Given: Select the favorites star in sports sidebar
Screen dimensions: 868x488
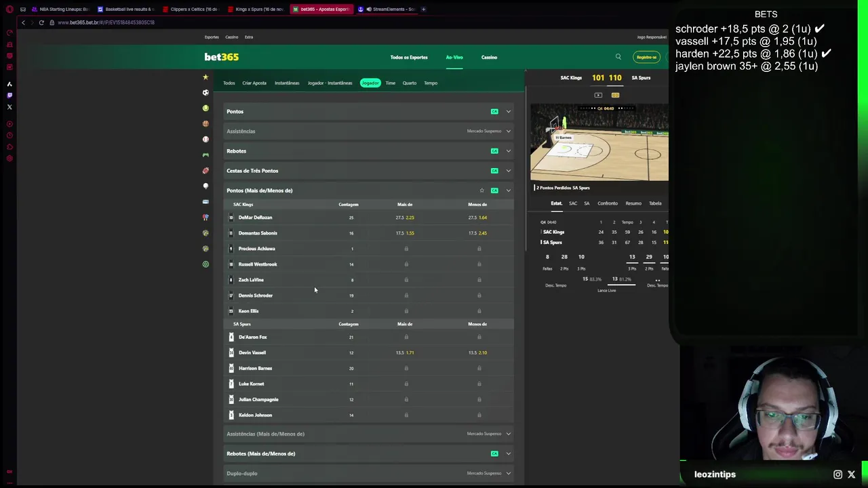Looking at the screenshot, I should click(205, 77).
